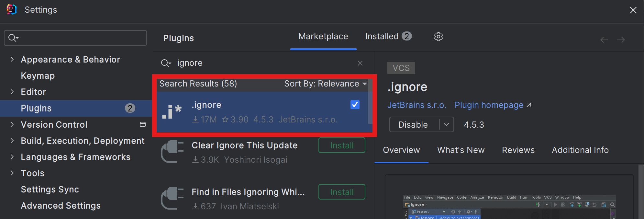Open the Disable button dropdown arrow
644x219 pixels.
coord(446,125)
